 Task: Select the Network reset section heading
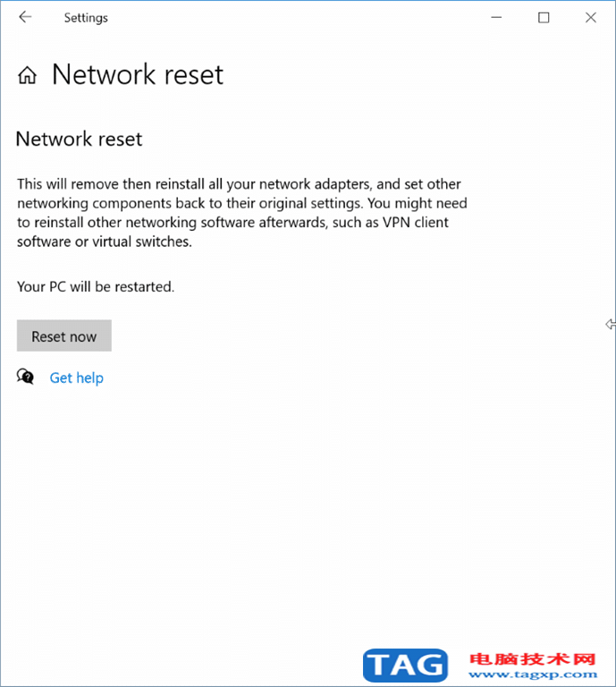(x=80, y=140)
